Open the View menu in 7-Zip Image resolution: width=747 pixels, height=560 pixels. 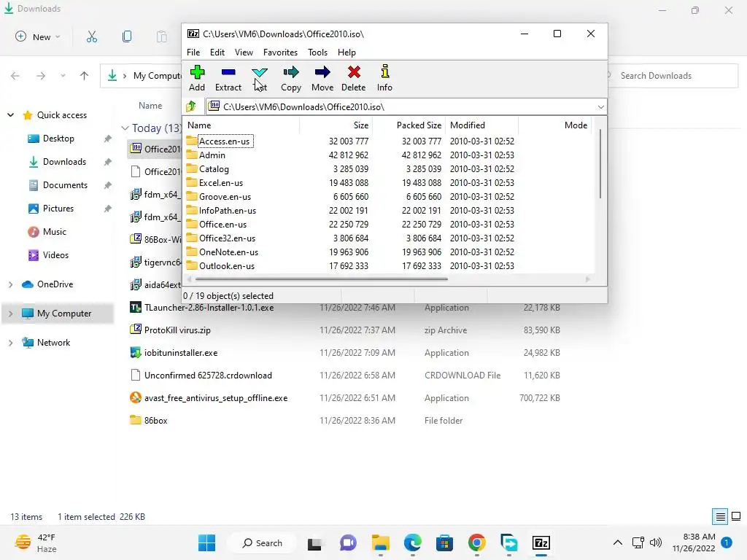[x=244, y=52]
